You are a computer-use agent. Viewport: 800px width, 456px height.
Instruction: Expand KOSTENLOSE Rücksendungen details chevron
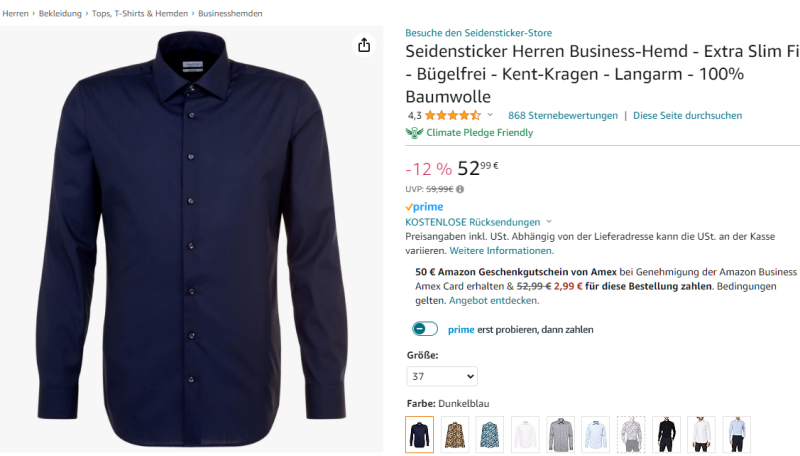tap(549, 222)
